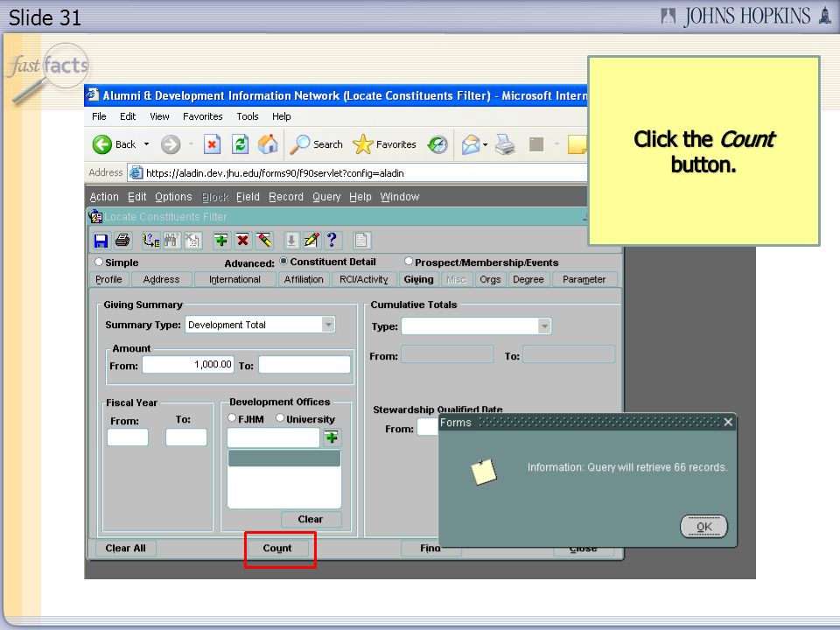
Task: Switch to the Address tab
Action: coord(161,279)
